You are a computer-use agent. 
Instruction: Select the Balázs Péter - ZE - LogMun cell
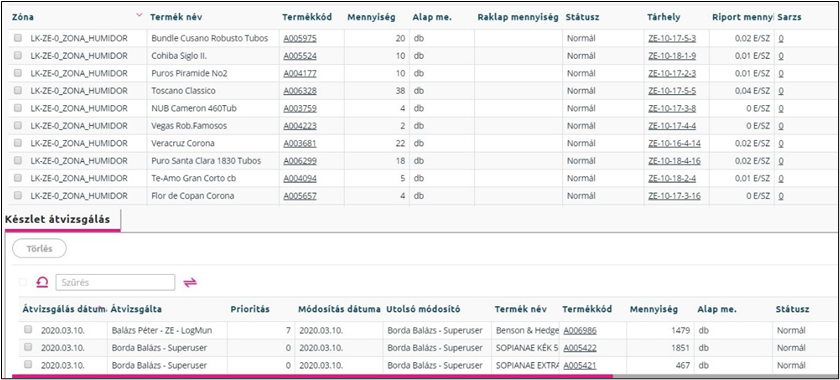[167, 330]
